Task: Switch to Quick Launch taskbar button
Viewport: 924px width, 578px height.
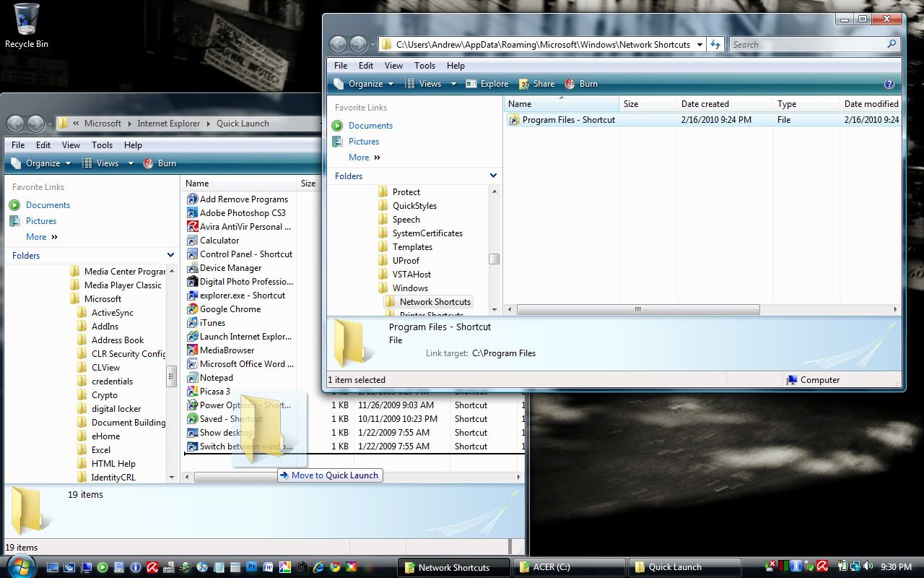Action: tap(684, 567)
